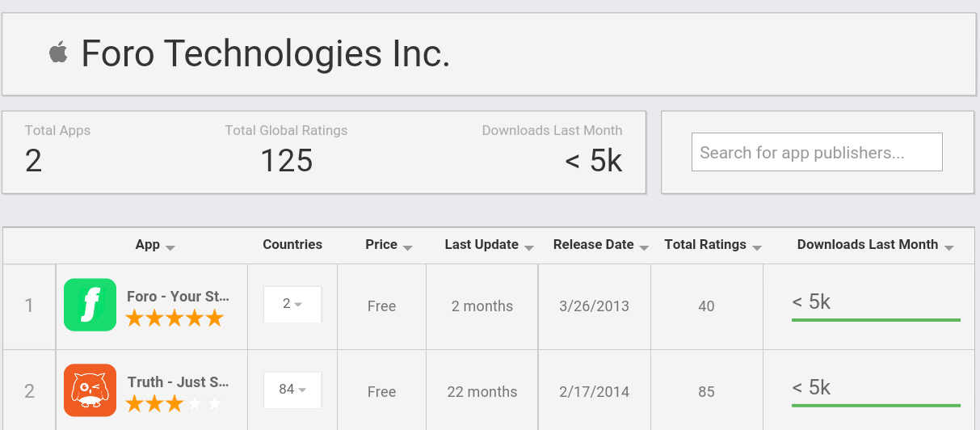Click the Foro app five-star rating
The image size is (980, 430).
click(174, 318)
